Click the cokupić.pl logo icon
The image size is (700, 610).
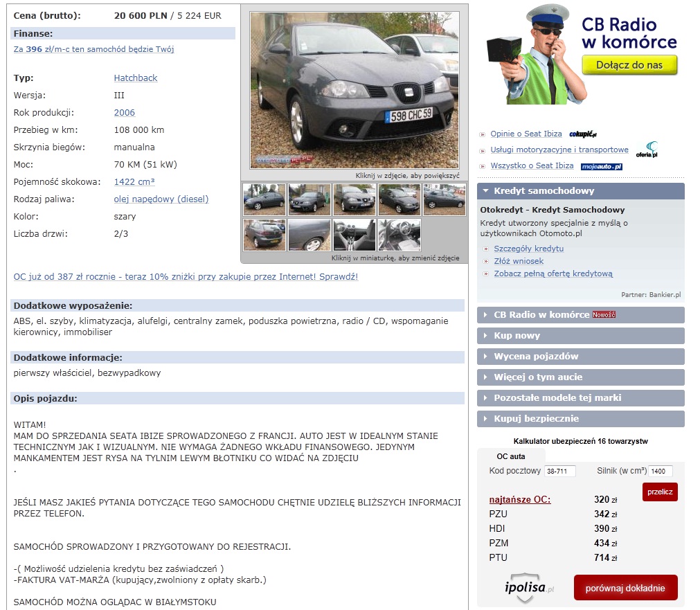[x=582, y=134]
